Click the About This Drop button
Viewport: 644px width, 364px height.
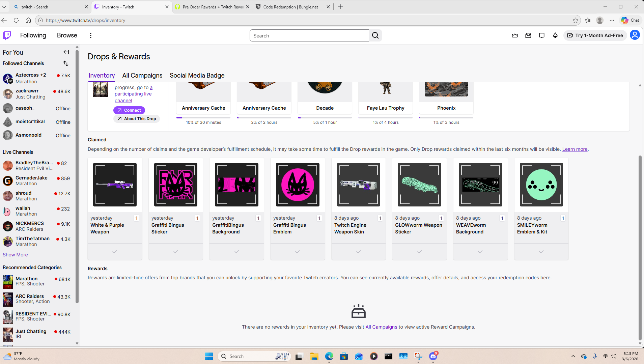pyautogui.click(x=137, y=119)
